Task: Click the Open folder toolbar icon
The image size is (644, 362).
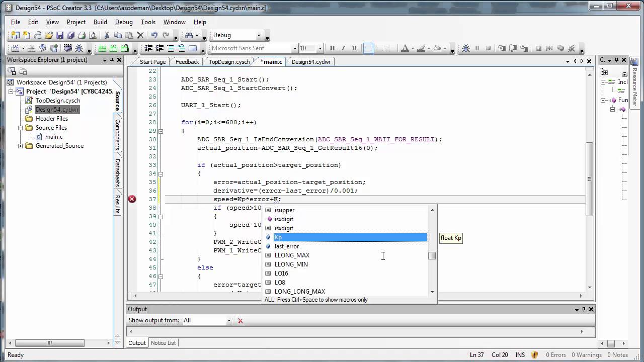Action: (49, 35)
